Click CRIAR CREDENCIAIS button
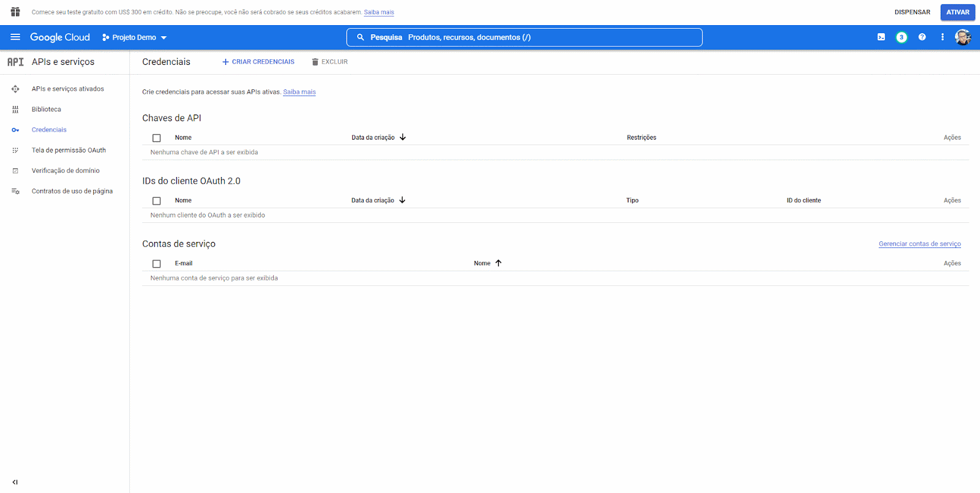 pos(258,62)
